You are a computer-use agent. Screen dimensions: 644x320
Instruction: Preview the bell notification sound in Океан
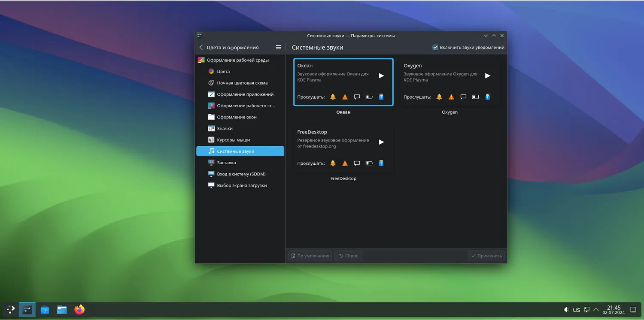tap(333, 97)
